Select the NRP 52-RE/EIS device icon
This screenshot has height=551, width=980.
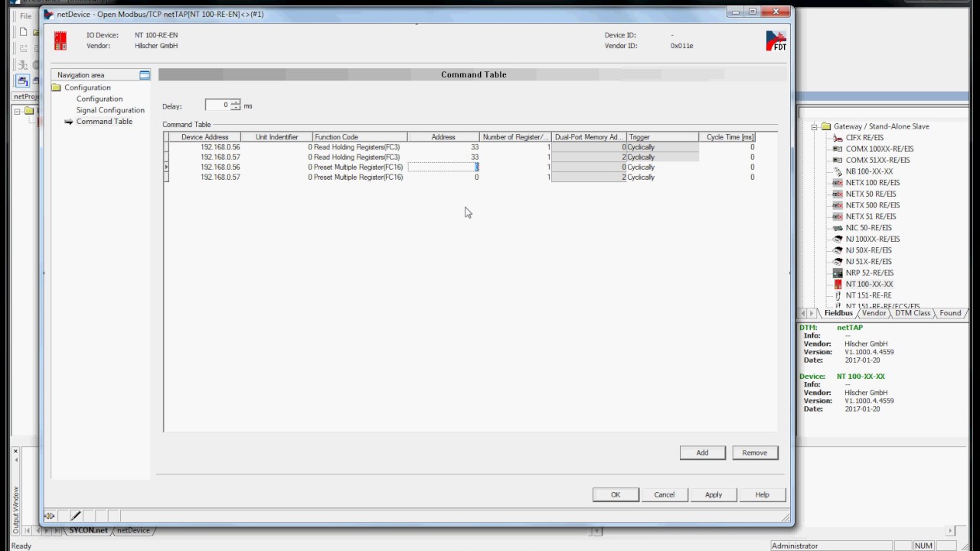[838, 272]
